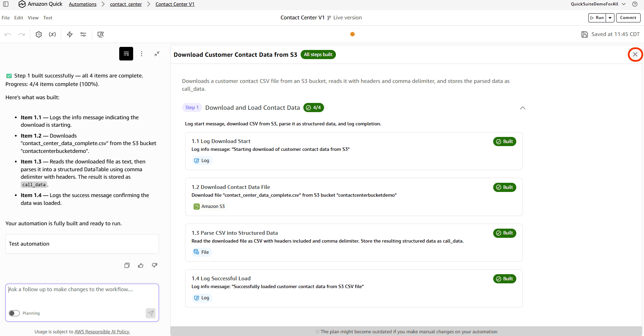The height and width of the screenshot is (336, 644).
Task: Click the Log chip under Log Successful Load
Action: click(x=202, y=298)
